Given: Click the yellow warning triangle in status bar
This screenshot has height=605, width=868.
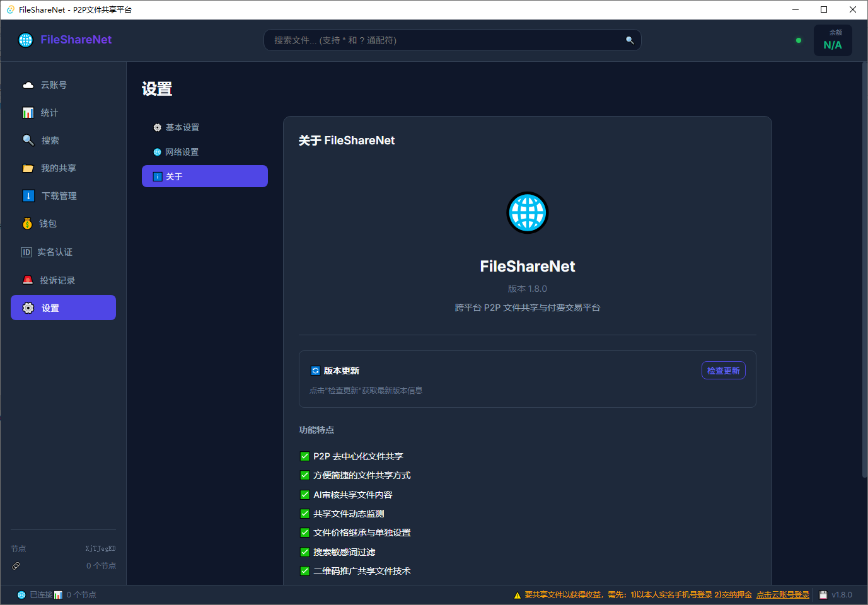Looking at the screenshot, I should (518, 595).
